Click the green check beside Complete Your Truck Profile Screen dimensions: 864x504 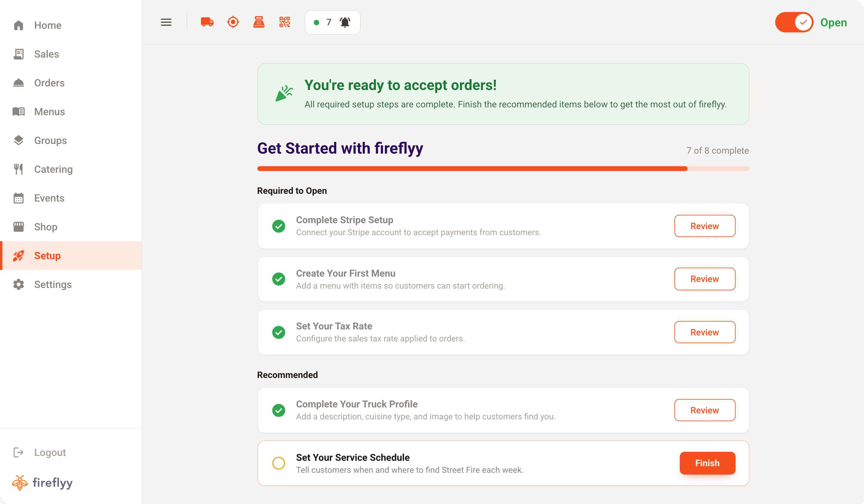click(279, 410)
